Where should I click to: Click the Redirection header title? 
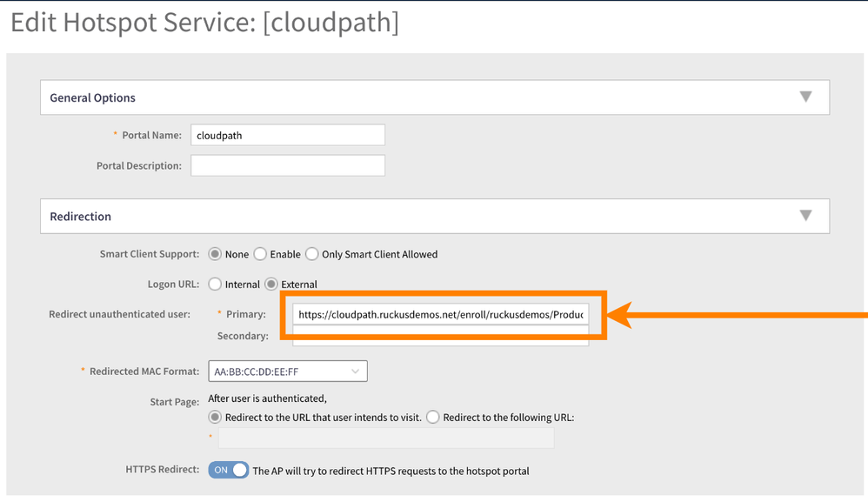(81, 216)
